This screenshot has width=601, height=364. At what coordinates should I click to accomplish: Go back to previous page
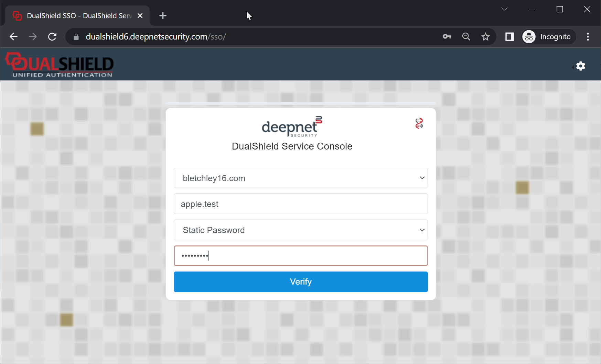pos(14,37)
